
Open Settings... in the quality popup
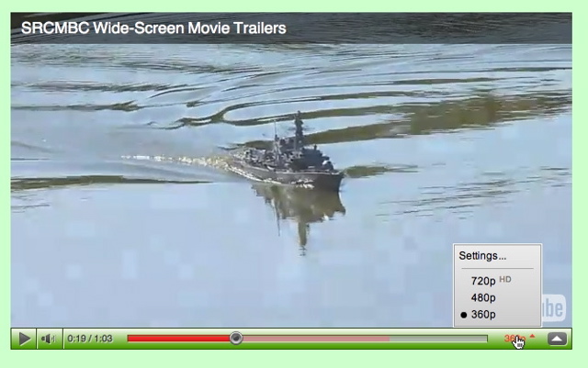(x=482, y=256)
